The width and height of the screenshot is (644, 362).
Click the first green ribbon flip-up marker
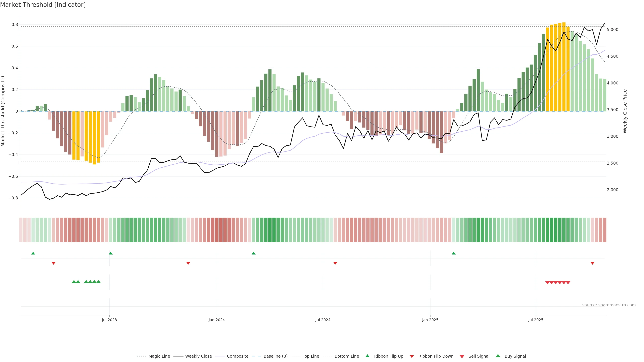[33, 253]
